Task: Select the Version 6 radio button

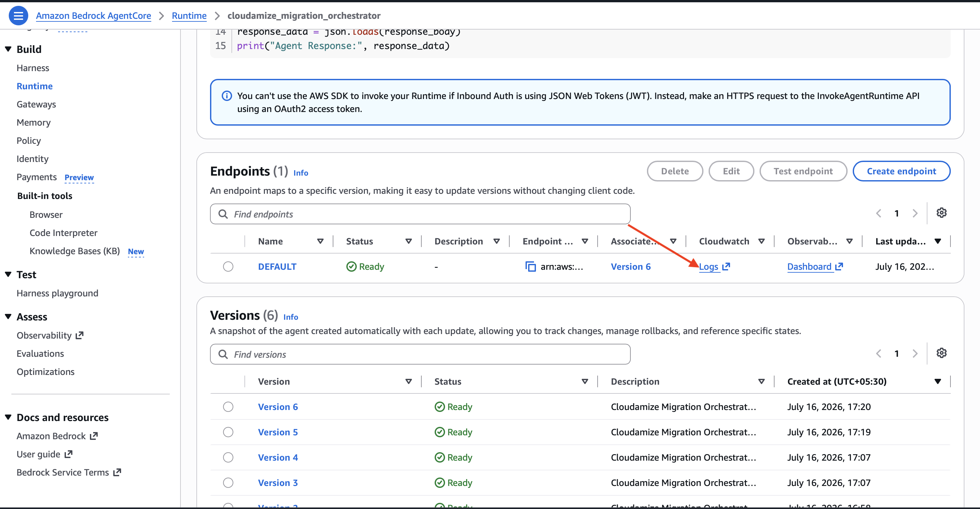Action: tap(228, 407)
